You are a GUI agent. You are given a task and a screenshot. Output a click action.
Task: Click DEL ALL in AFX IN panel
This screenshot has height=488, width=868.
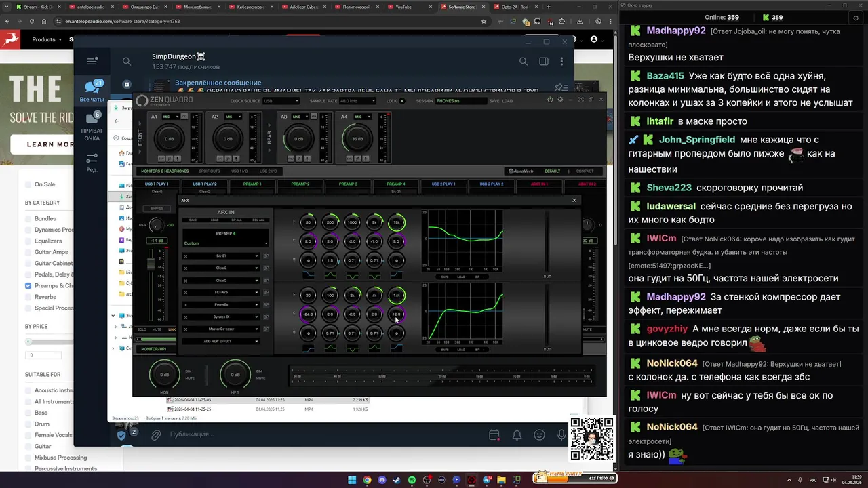258,220
